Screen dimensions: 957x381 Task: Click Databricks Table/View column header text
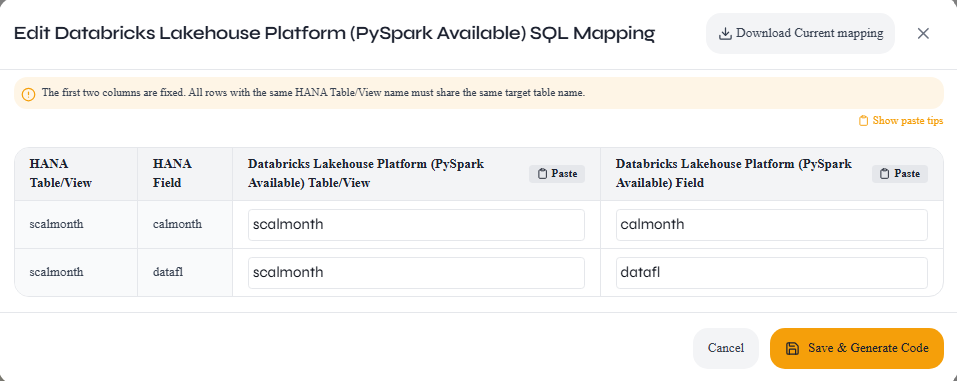(366, 173)
